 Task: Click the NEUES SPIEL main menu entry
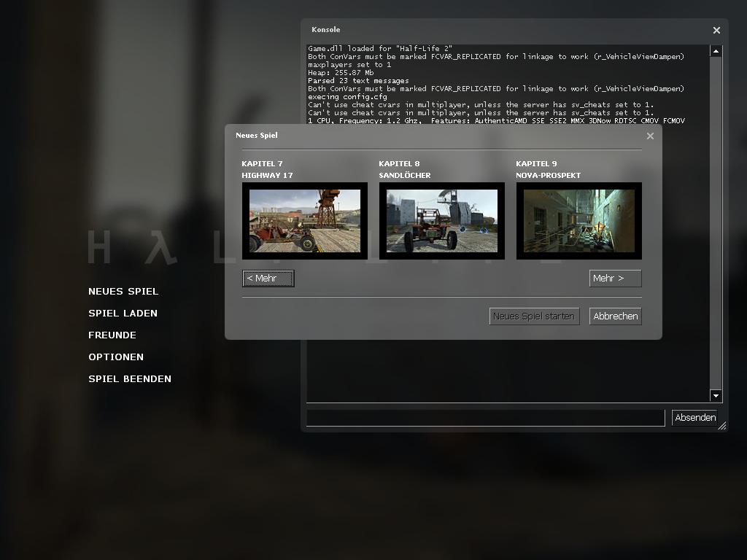point(123,292)
